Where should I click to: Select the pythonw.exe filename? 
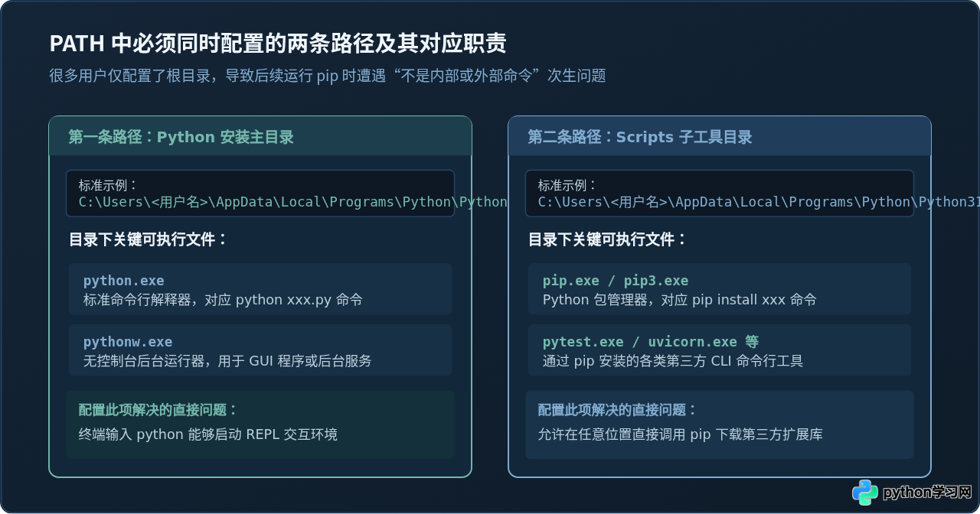128,342
